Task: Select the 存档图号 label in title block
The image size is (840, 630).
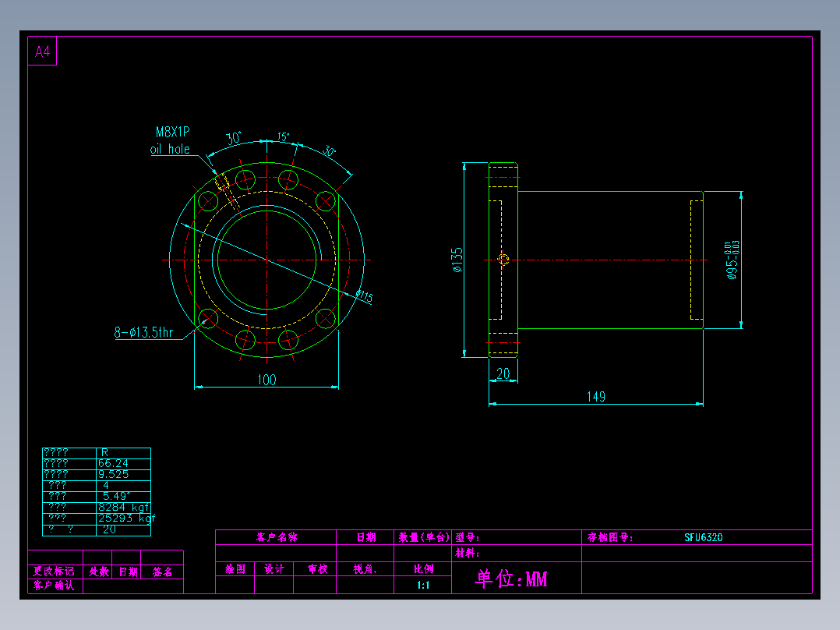Action: click(609, 537)
